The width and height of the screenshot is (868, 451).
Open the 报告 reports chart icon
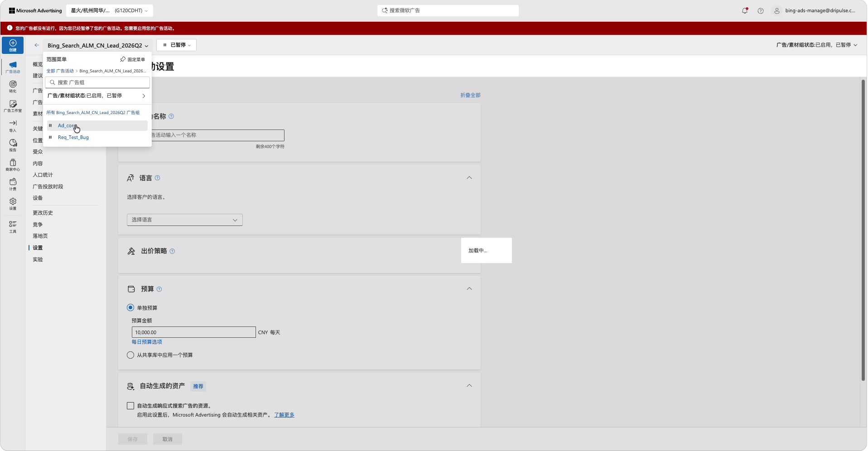[13, 145]
